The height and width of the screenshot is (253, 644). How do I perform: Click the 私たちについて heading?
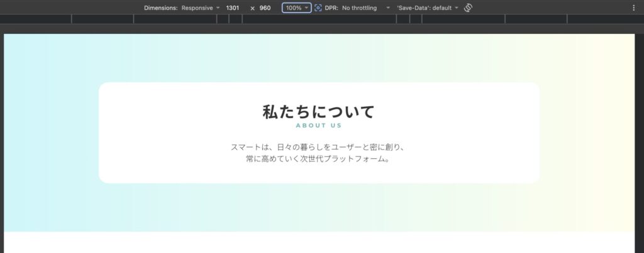coord(319,112)
